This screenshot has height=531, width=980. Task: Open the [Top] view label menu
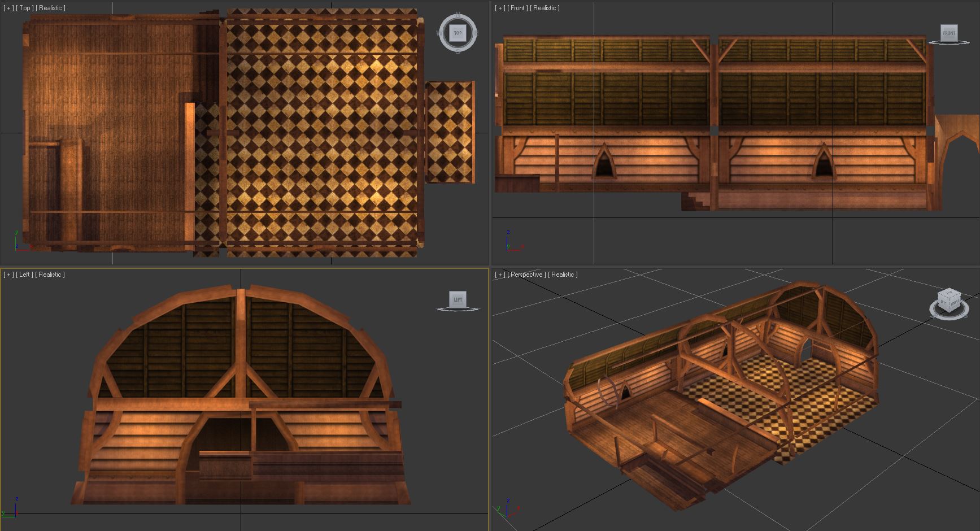click(x=24, y=8)
